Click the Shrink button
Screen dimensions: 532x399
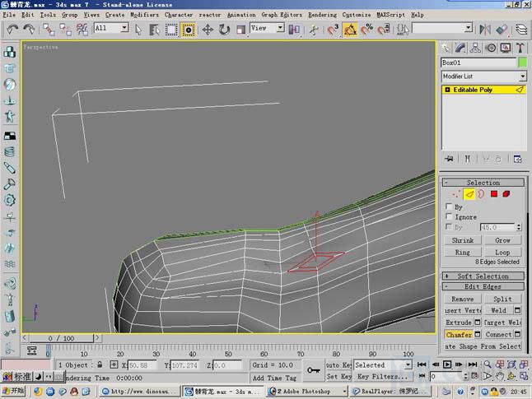click(x=463, y=240)
